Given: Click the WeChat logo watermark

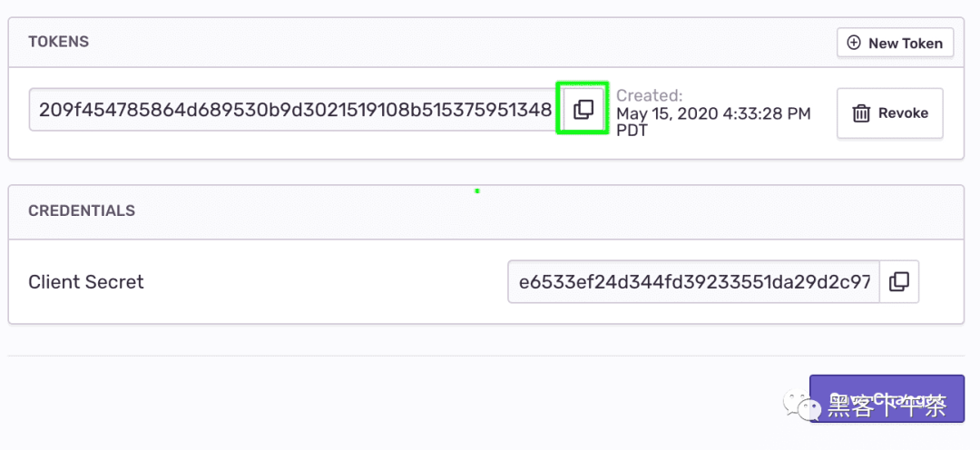Looking at the screenshot, I should point(802,405).
